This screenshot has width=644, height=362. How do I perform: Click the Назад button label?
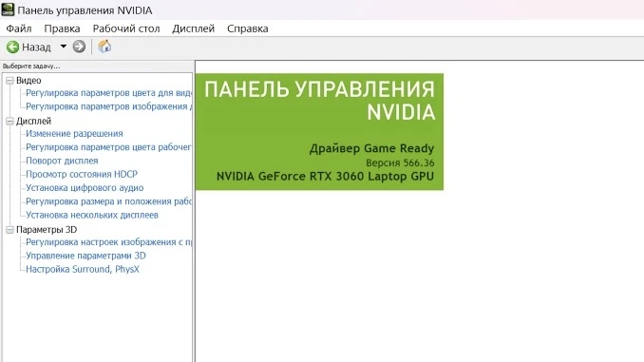36,48
